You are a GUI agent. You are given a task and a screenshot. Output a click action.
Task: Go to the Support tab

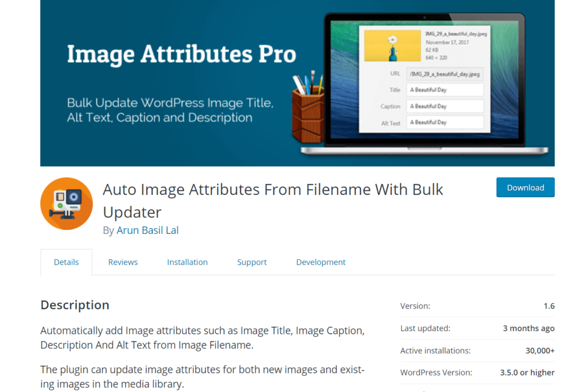coord(252,262)
